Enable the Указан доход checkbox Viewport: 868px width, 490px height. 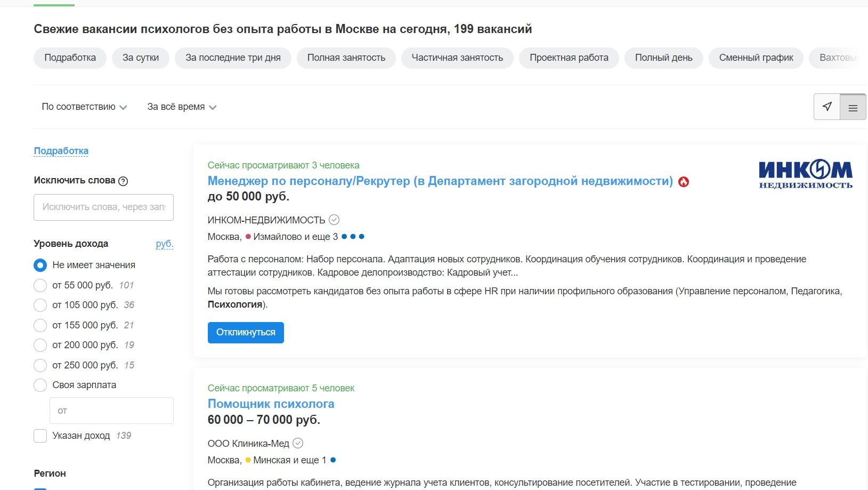(40, 436)
